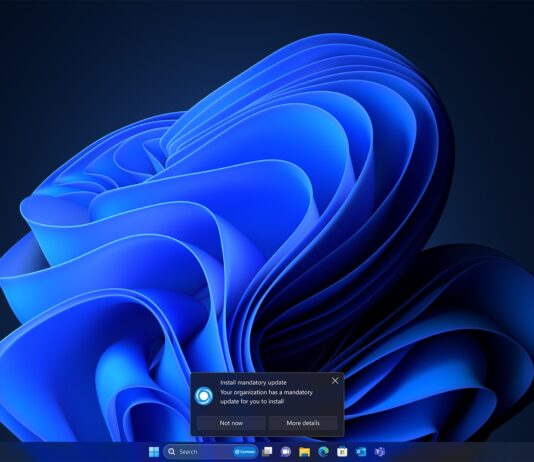
Task: Open File Explorer from the taskbar
Action: 304,452
